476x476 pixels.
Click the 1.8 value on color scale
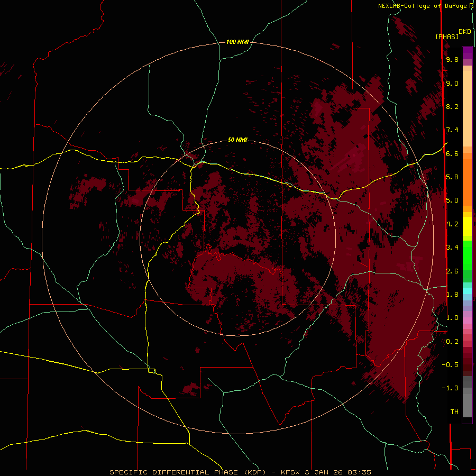click(452, 295)
